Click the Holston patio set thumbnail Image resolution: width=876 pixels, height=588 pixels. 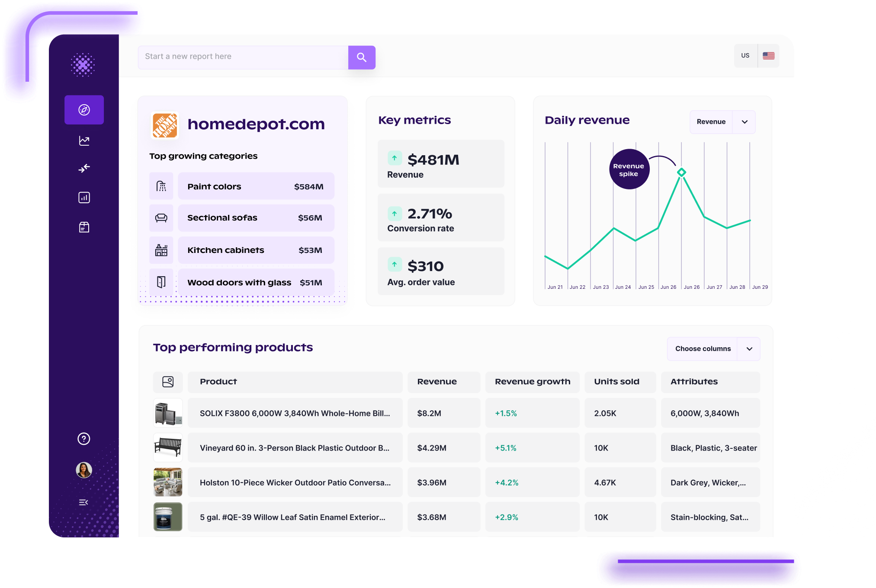[168, 483]
